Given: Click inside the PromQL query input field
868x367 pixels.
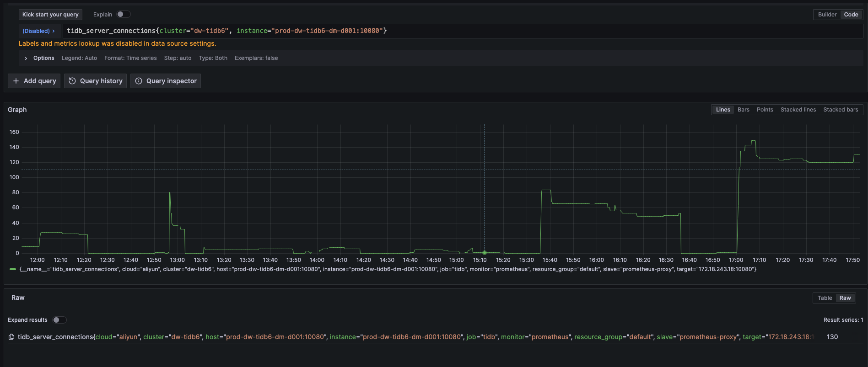Looking at the screenshot, I should pyautogui.click(x=549, y=31).
